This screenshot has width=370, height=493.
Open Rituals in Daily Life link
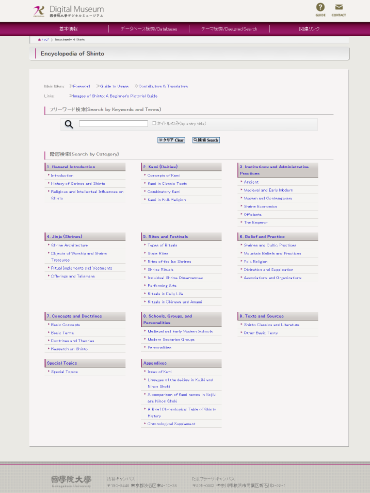click(x=165, y=294)
